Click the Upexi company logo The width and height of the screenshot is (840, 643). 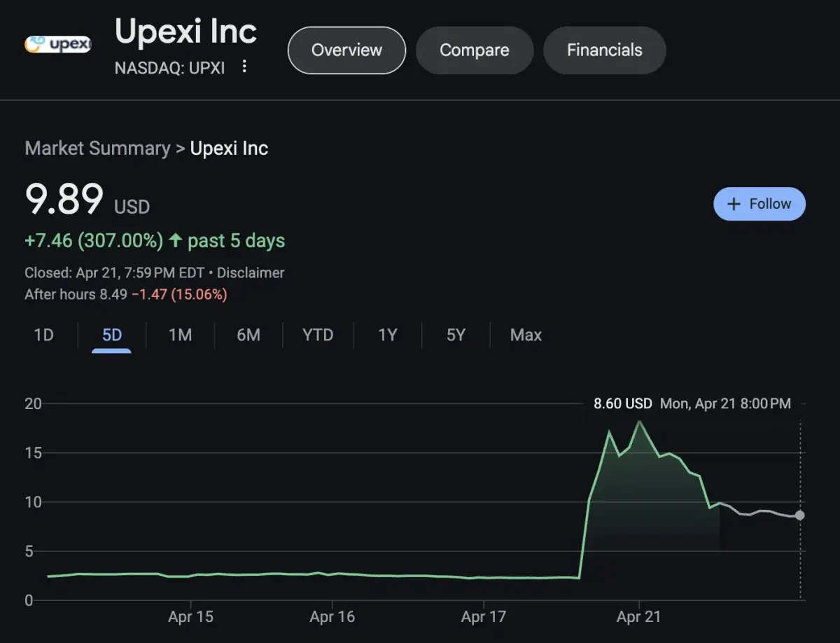pyautogui.click(x=57, y=45)
